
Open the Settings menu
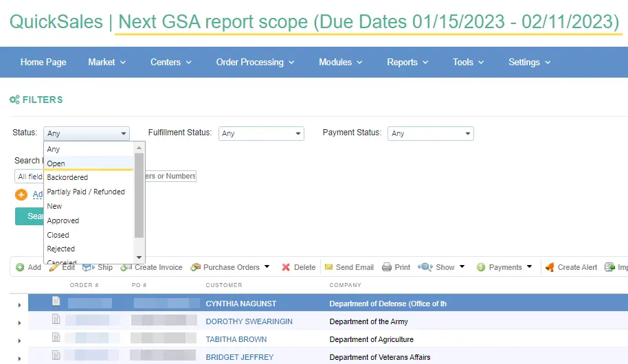click(530, 62)
